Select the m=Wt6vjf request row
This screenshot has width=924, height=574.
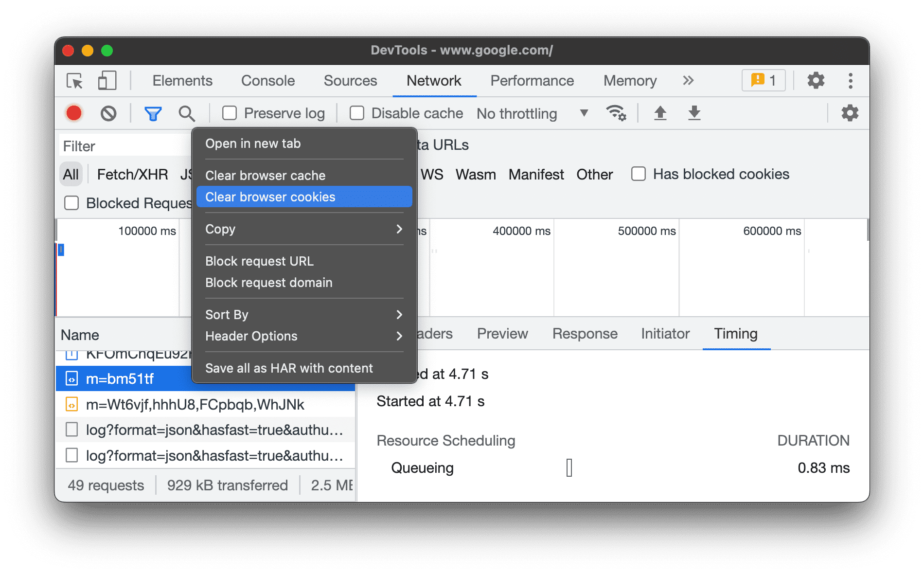point(195,404)
